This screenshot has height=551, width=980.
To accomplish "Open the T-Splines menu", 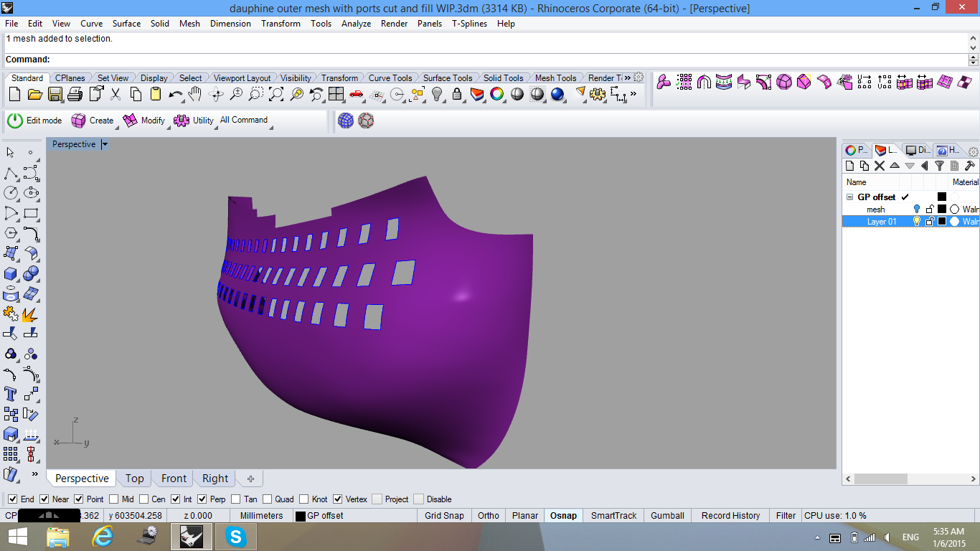I will point(469,24).
